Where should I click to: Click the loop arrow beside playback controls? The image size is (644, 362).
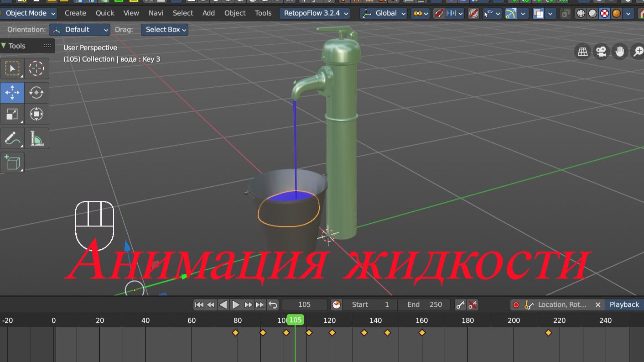pos(273,304)
